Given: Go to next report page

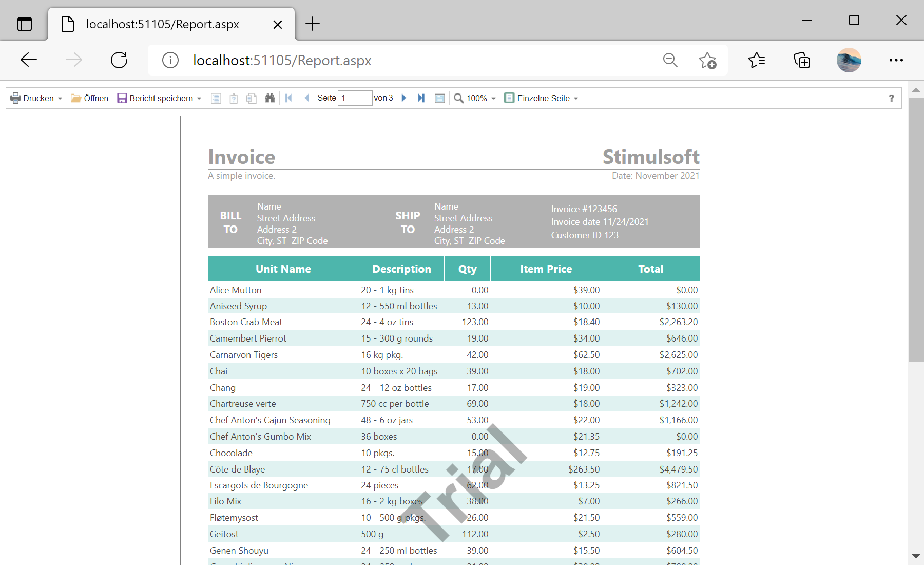Looking at the screenshot, I should 404,98.
